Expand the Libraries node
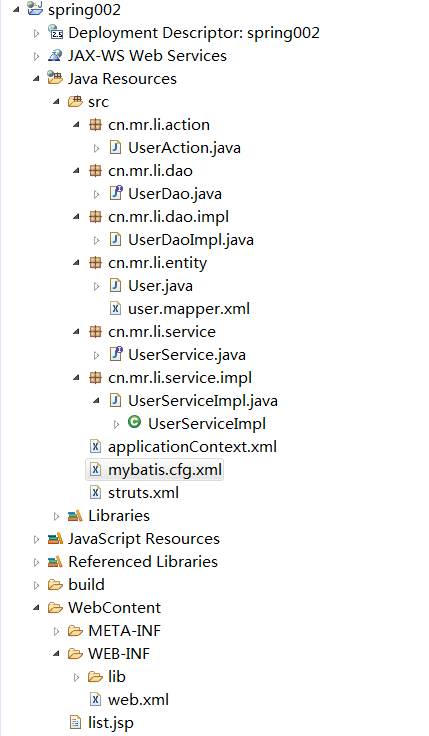Screen dimensions: 429x736 coord(56,516)
